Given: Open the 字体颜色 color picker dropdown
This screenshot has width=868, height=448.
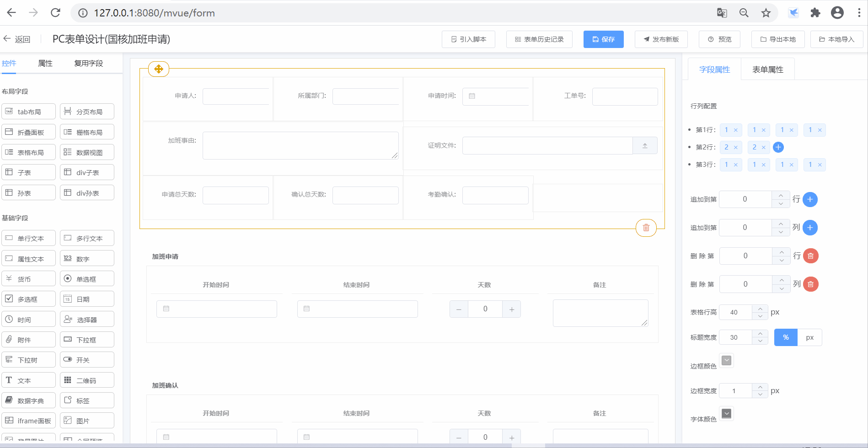Looking at the screenshot, I should pos(726,414).
